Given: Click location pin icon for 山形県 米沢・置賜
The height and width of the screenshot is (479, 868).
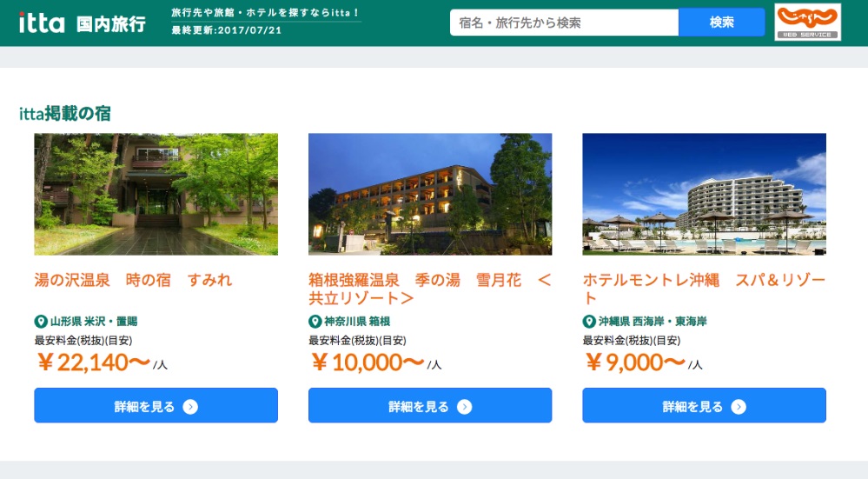Looking at the screenshot, I should [41, 322].
